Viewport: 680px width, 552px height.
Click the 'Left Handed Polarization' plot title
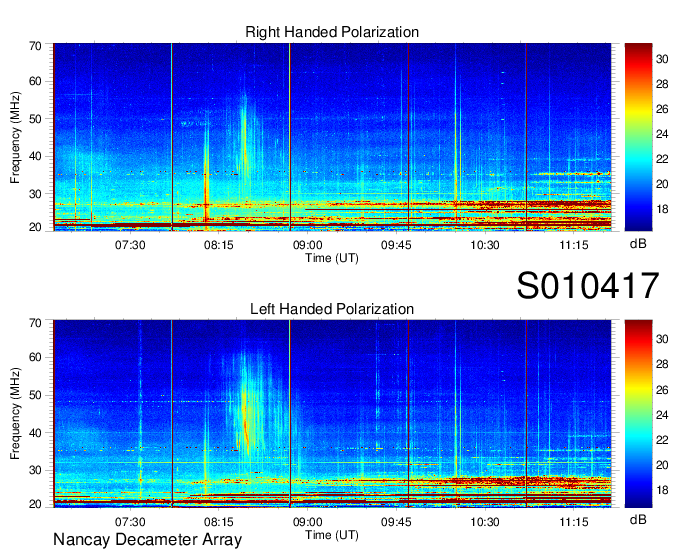click(x=332, y=309)
